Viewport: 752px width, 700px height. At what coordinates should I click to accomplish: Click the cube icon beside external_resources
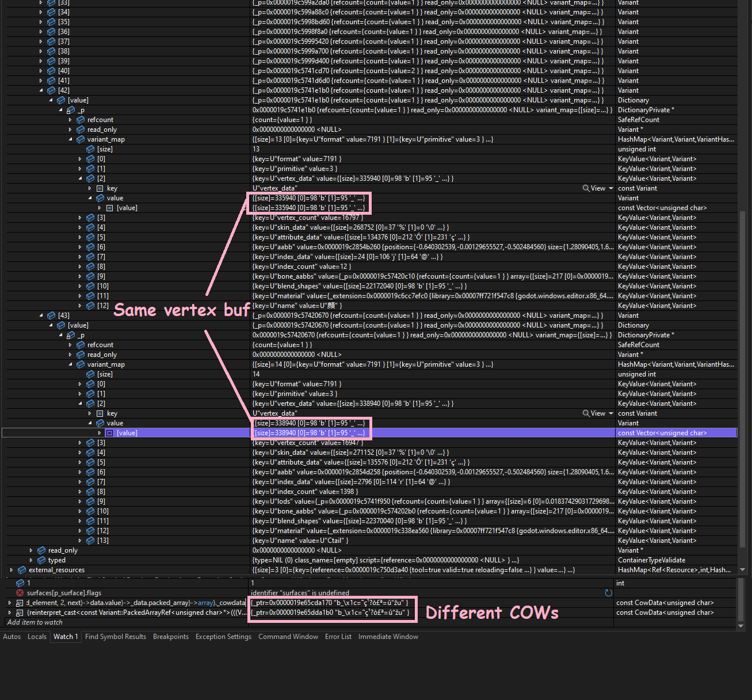[x=21, y=569]
